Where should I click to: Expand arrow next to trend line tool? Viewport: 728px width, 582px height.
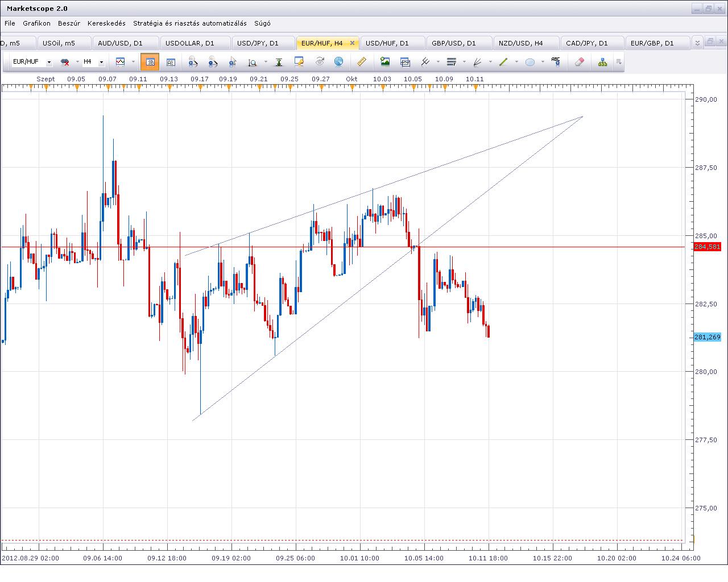pyautogui.click(x=516, y=62)
